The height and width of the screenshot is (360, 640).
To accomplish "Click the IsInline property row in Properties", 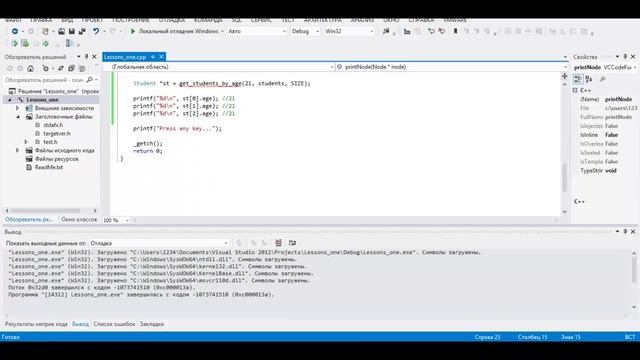I will (606, 135).
